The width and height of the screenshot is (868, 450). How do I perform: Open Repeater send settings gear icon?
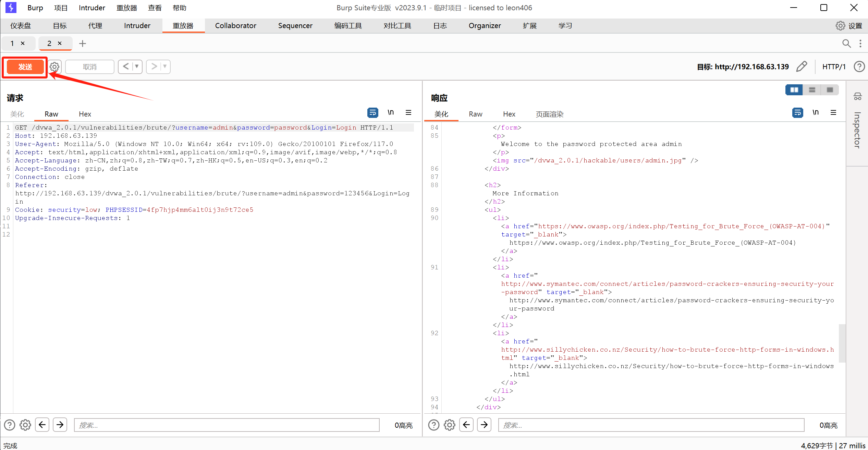[54, 67]
